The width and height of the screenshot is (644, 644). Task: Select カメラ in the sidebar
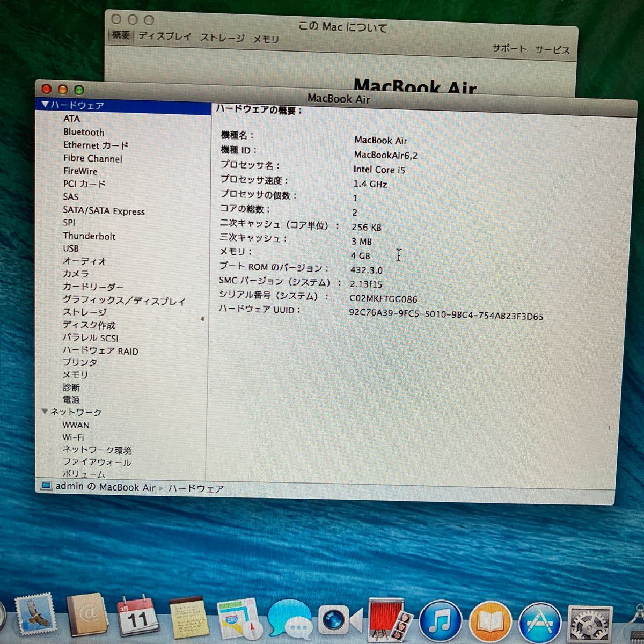pos(76,274)
